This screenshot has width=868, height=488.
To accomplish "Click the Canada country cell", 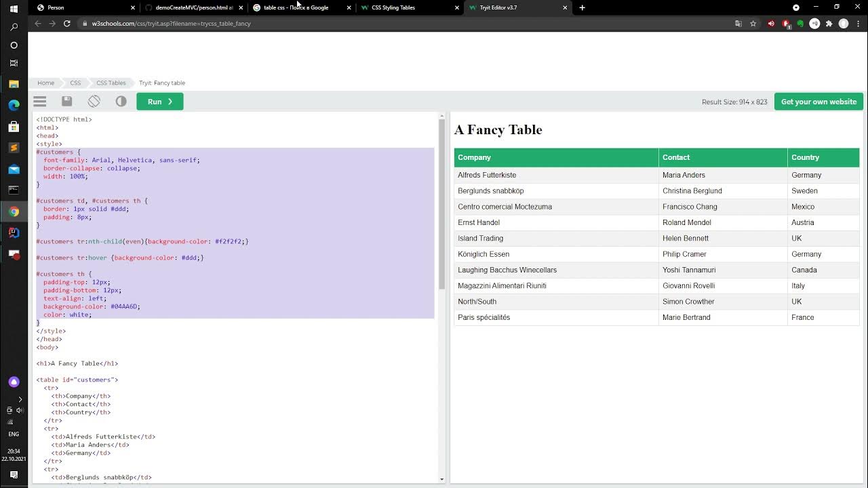I will tap(823, 270).
